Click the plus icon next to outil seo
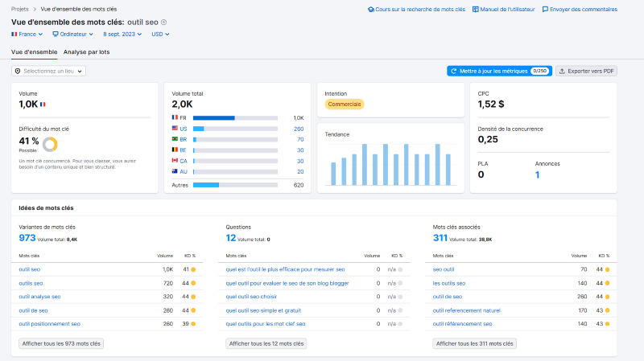 click(x=164, y=23)
